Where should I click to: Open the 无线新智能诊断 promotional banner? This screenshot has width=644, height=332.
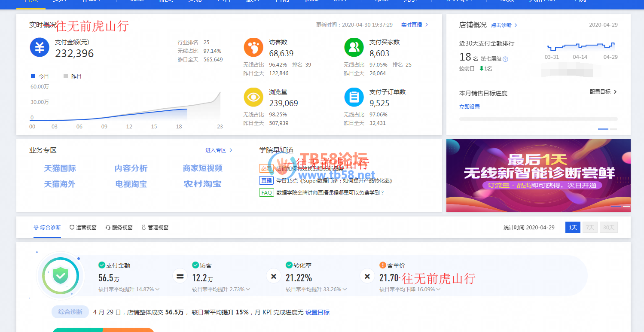[x=538, y=176]
